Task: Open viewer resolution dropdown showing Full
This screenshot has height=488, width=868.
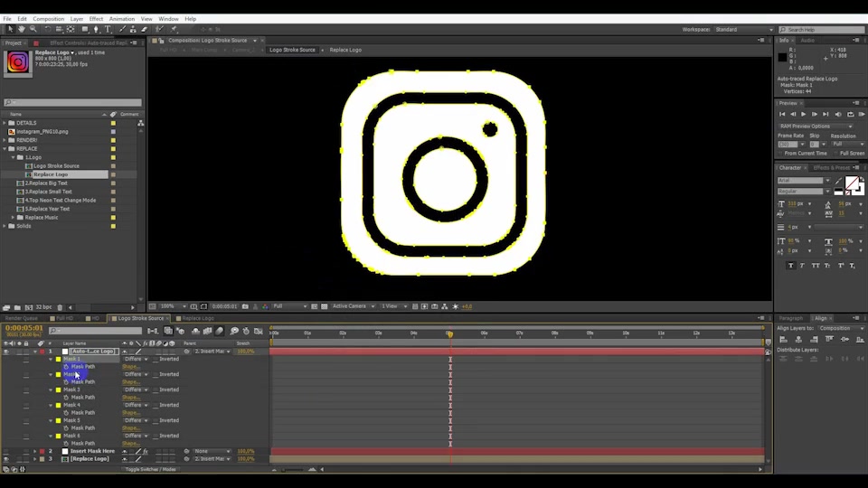Action: [x=290, y=306]
